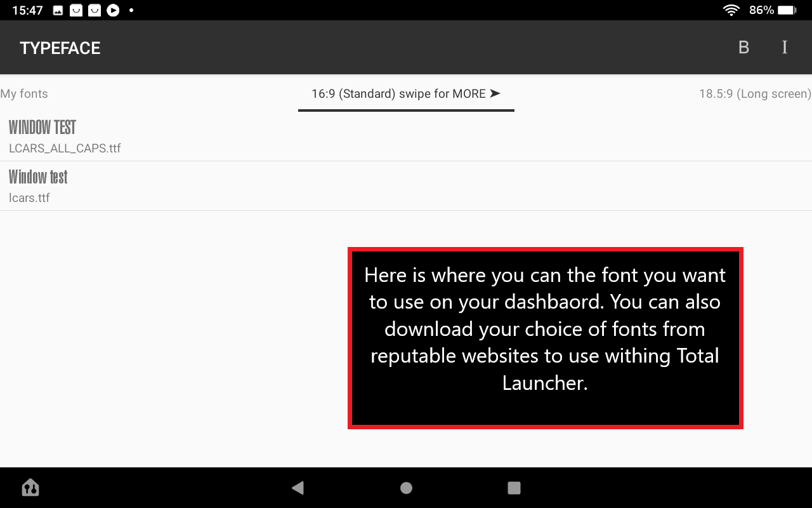Open the 18.5:9 (Long screen) tab
This screenshot has width=812, height=508.
pos(755,93)
